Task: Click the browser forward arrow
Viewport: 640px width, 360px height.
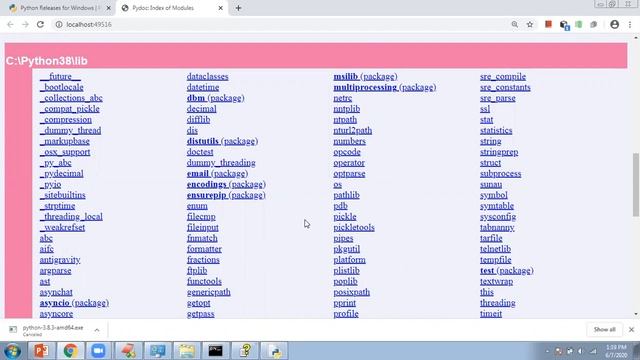Action: tap(25, 24)
